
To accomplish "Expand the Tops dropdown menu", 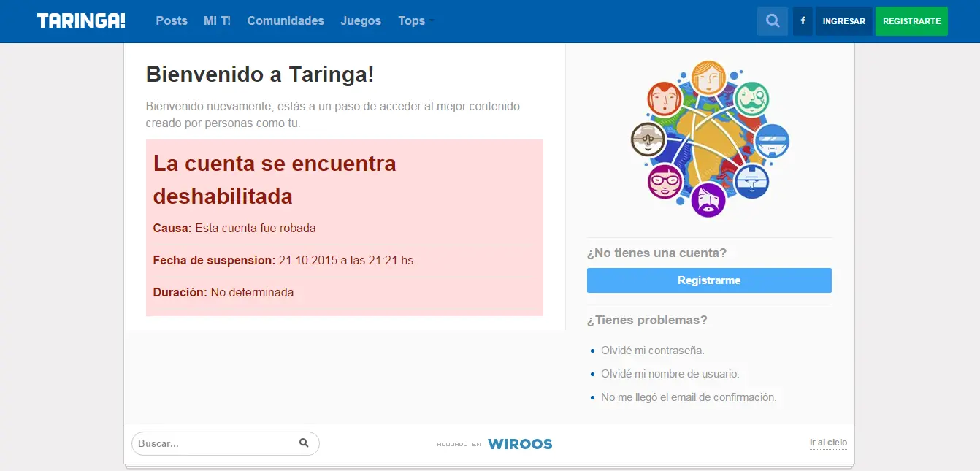I will coord(416,21).
